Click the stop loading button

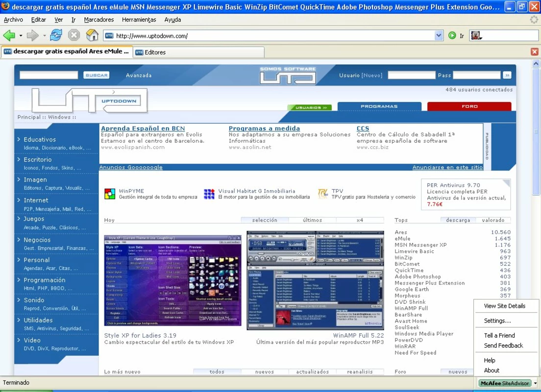[x=74, y=35]
